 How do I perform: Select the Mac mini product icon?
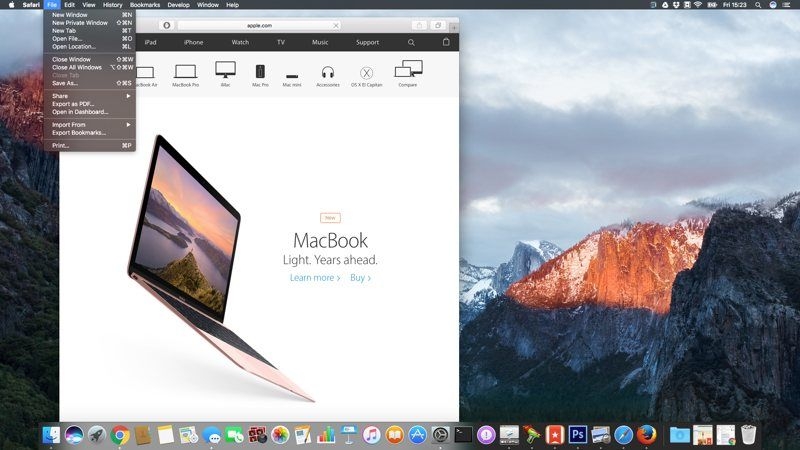pos(292,79)
